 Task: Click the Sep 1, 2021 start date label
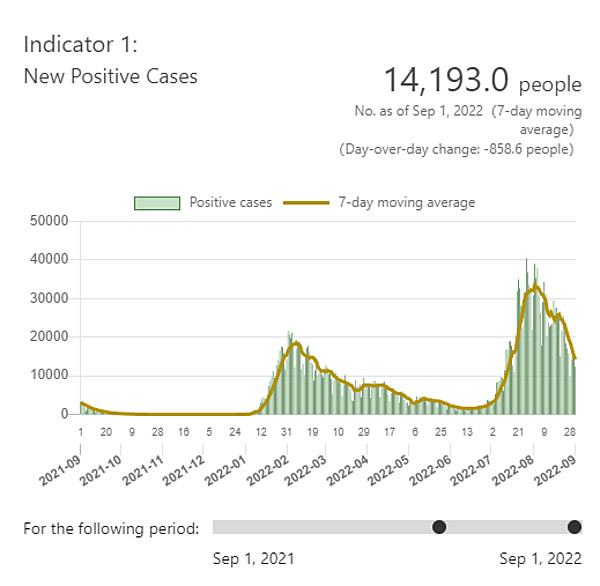[254, 559]
